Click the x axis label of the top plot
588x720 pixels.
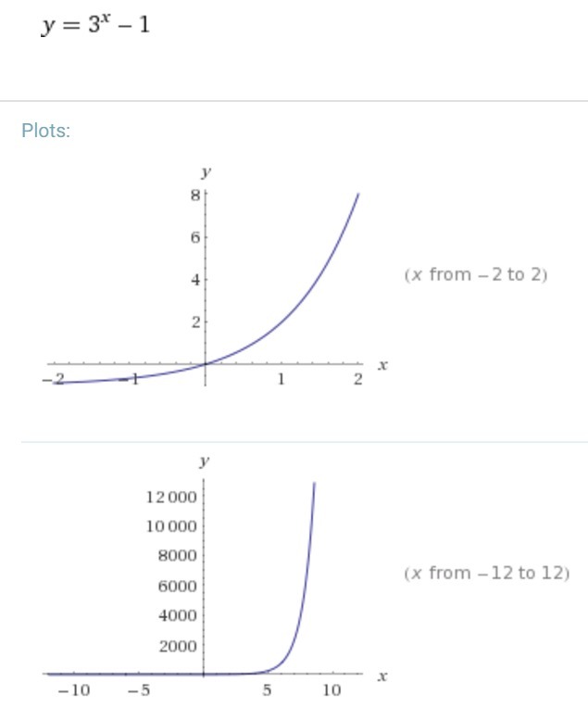pyautogui.click(x=382, y=366)
